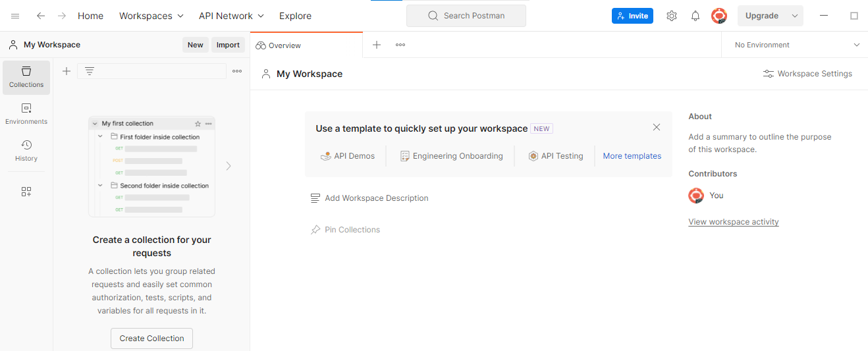Click the configure workspace sidebar icon
This screenshot has height=351, width=868.
click(x=26, y=192)
